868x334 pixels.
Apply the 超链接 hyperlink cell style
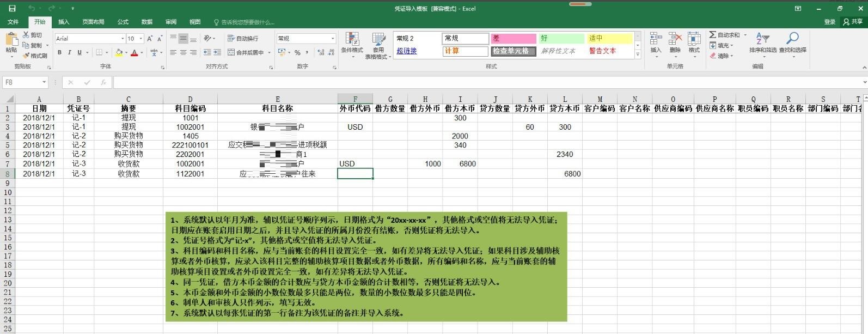(x=407, y=51)
